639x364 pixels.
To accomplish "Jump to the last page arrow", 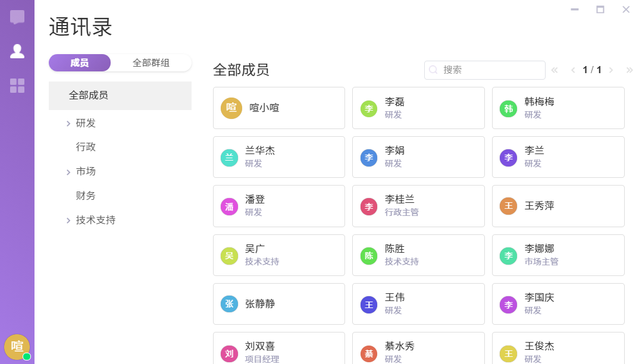I will coord(629,70).
